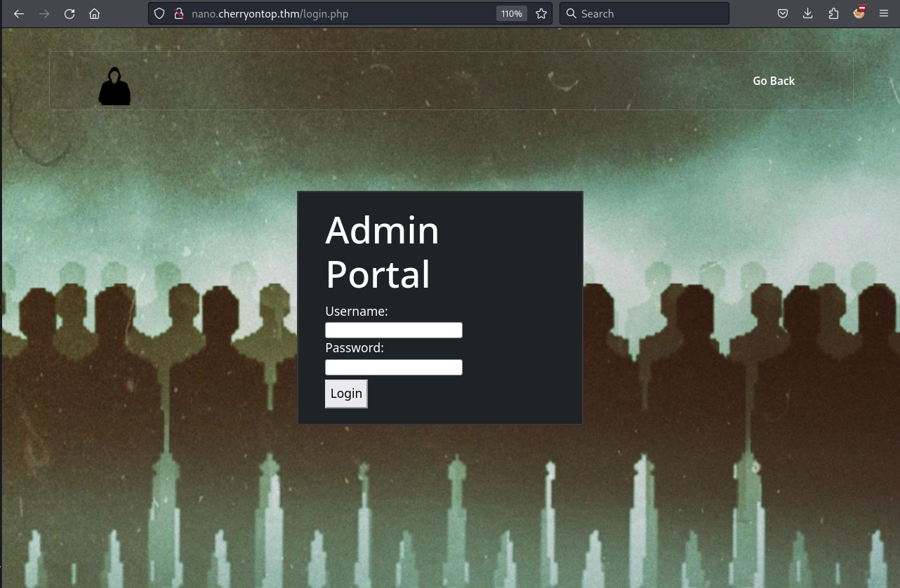Click into the Password field

pyautogui.click(x=393, y=367)
